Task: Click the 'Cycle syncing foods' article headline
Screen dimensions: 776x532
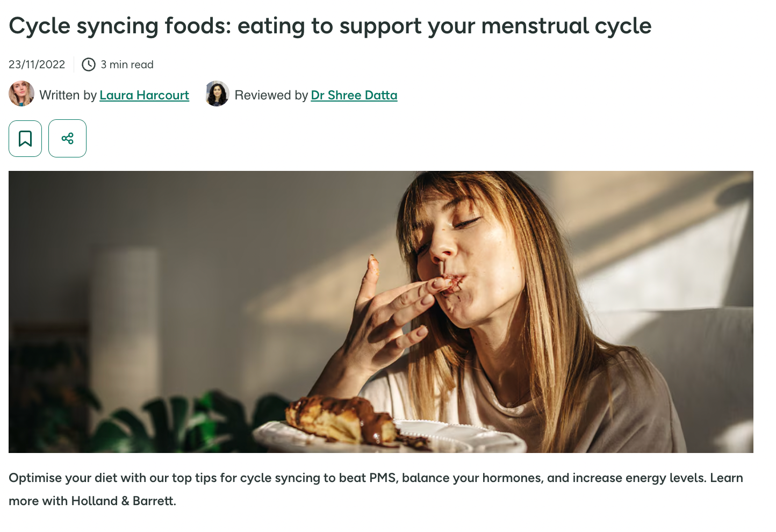Action: [330, 26]
